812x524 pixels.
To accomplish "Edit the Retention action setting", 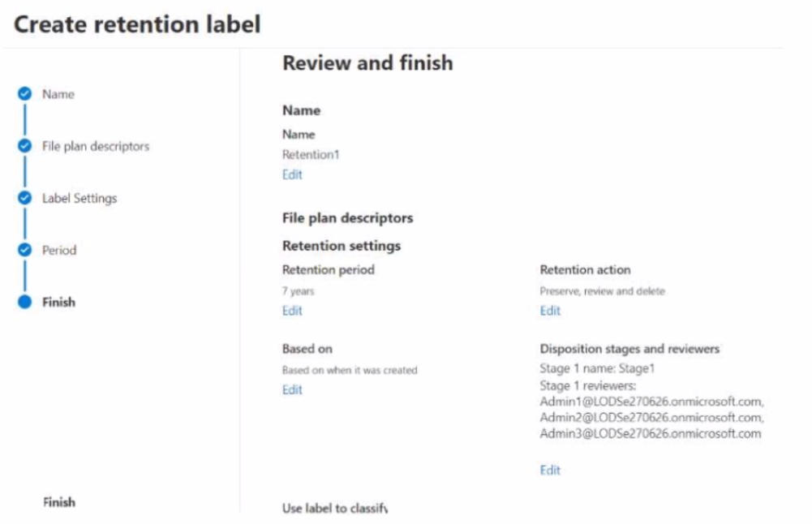I will click(550, 311).
